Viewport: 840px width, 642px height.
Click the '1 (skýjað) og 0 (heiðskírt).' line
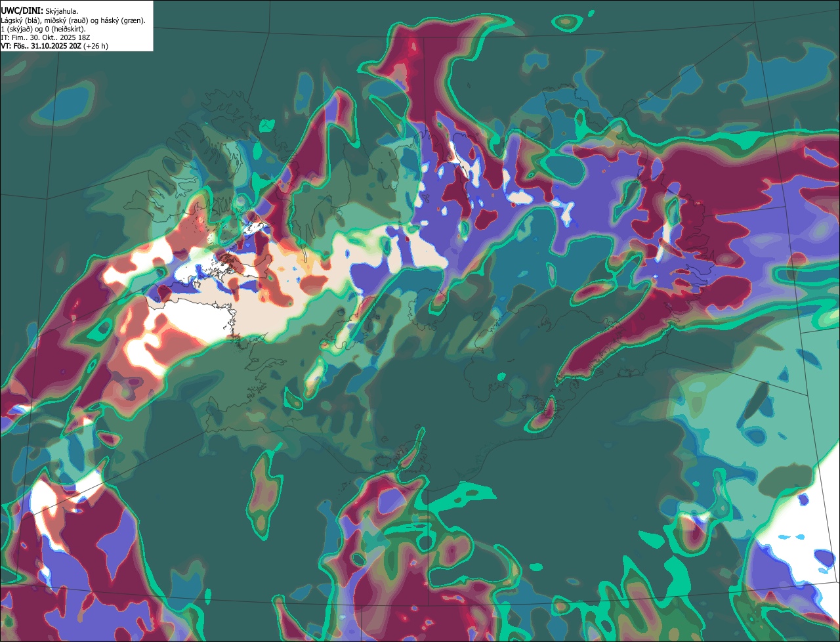[43, 29]
